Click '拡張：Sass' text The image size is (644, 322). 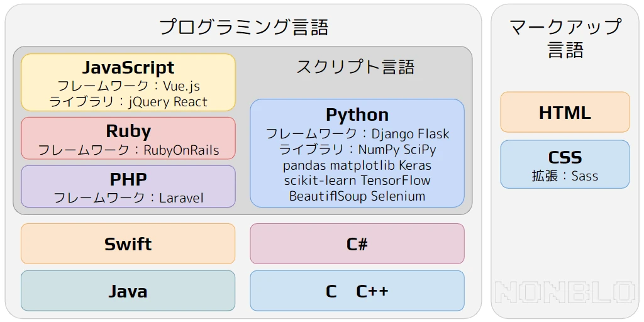(565, 176)
